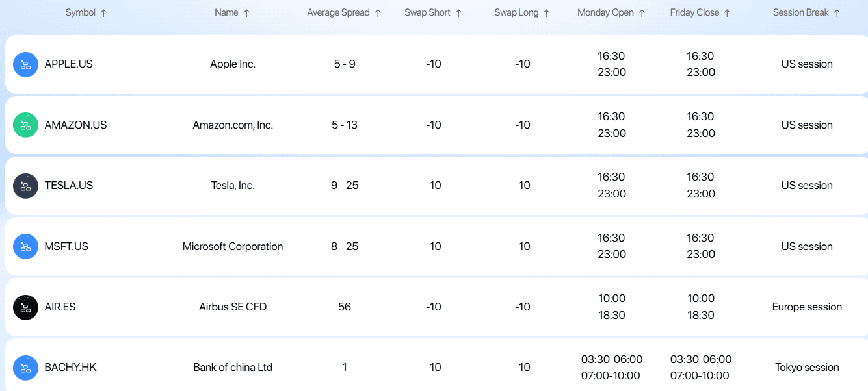Click the dark instrument icon beside TESLA.US
Viewport: 868px width, 391px height.
tap(25, 185)
